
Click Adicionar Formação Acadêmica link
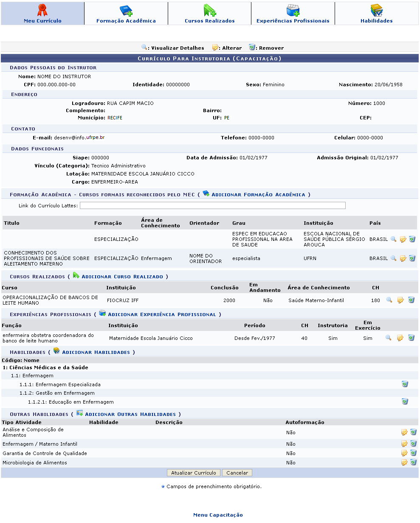click(x=258, y=195)
